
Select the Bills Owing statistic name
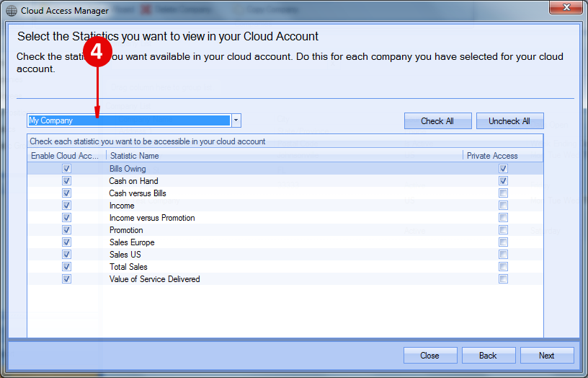128,169
